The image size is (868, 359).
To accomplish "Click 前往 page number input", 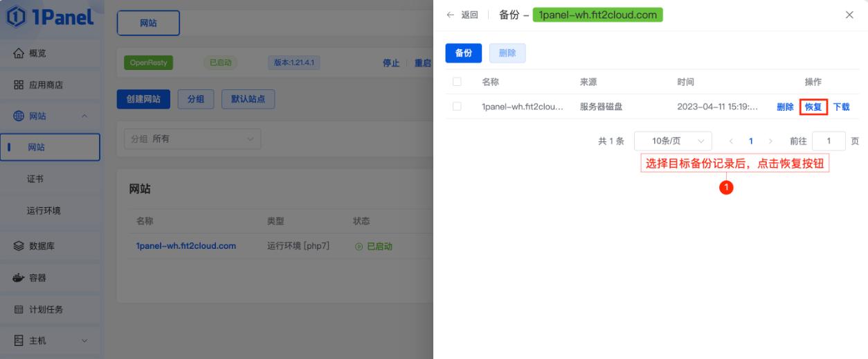I will (829, 141).
